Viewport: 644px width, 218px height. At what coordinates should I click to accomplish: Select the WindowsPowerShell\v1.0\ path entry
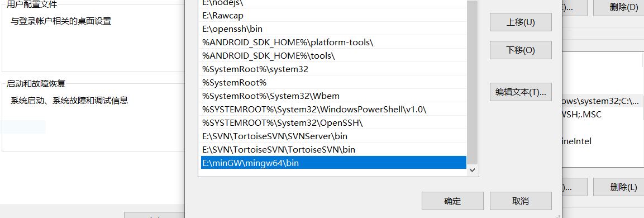(x=333, y=110)
